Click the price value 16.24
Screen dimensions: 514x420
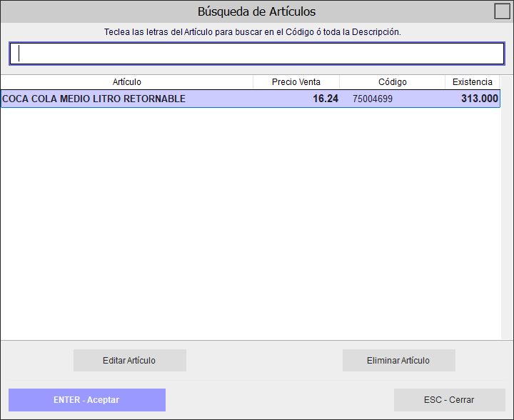pos(326,99)
